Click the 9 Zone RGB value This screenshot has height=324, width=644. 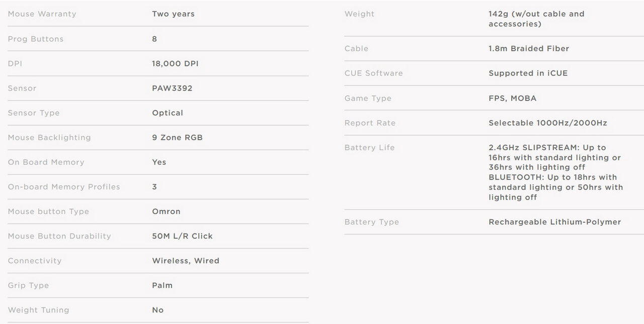click(177, 137)
